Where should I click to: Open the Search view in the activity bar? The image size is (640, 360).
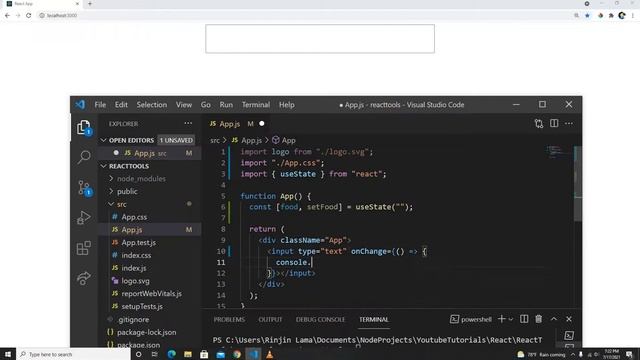84,157
